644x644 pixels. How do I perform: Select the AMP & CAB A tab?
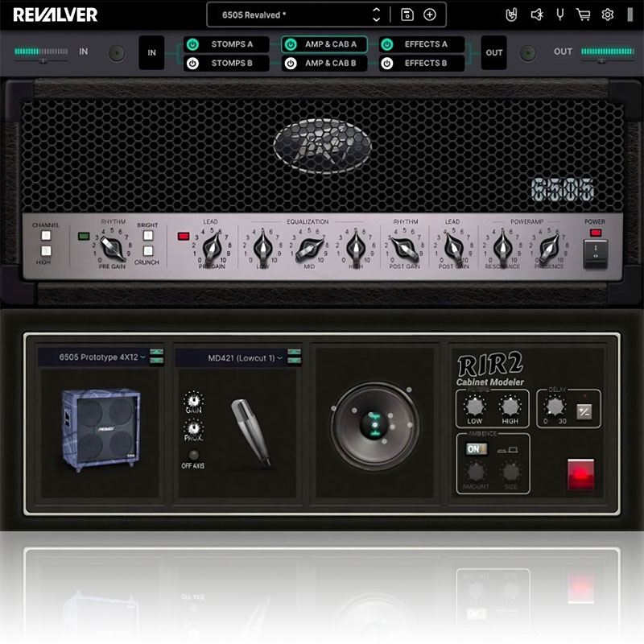coord(331,44)
